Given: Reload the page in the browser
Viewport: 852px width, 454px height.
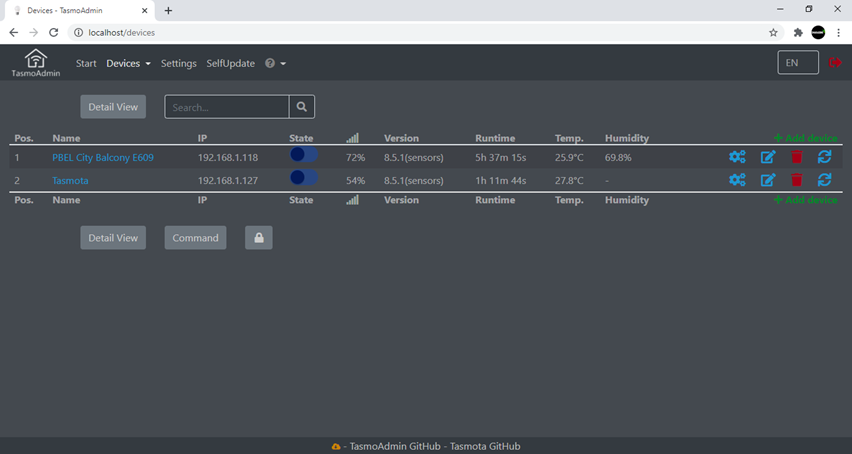Looking at the screenshot, I should [53, 33].
